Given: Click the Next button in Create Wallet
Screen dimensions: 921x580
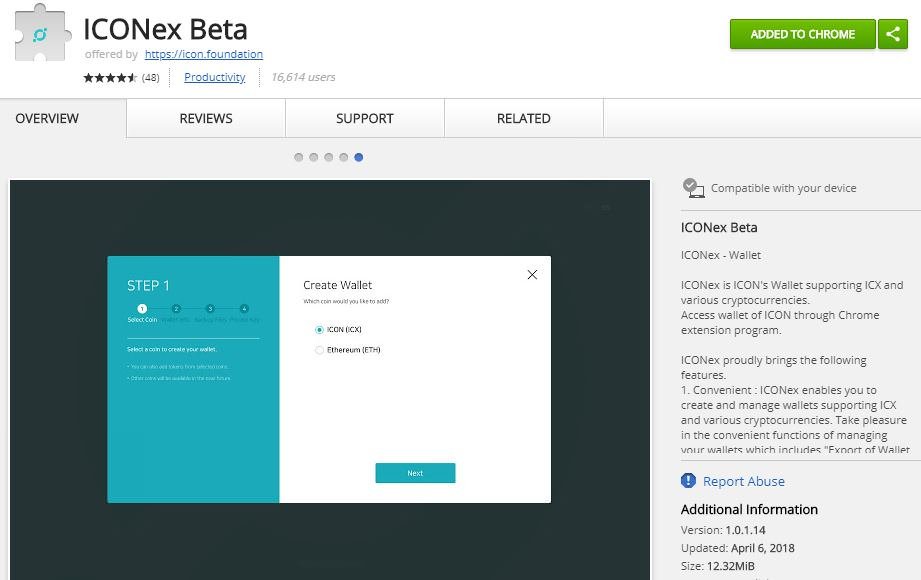Looking at the screenshot, I should [x=415, y=473].
